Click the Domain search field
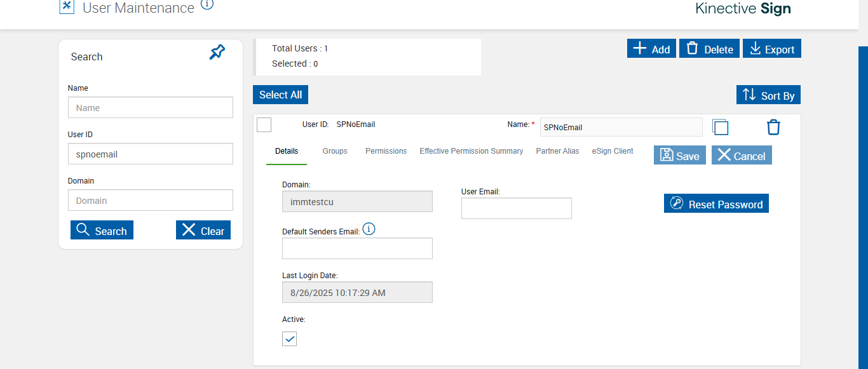Viewport: 868px width, 369px height. pyautogui.click(x=151, y=201)
